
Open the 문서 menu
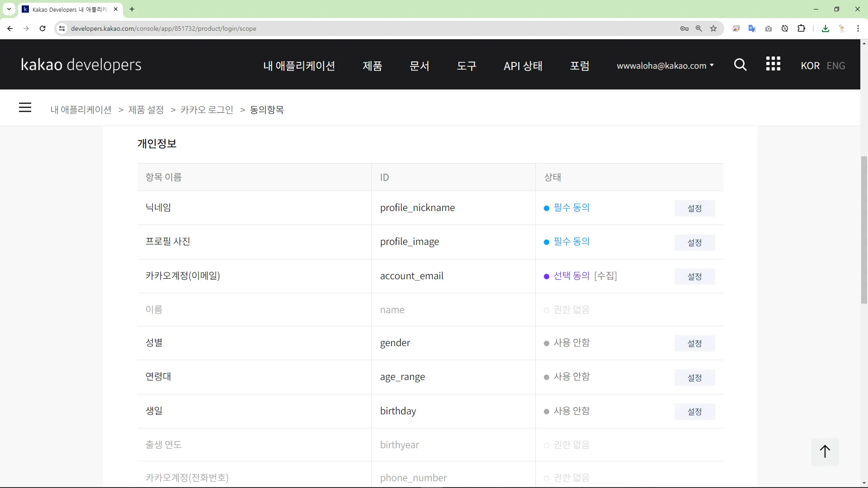pyautogui.click(x=419, y=66)
